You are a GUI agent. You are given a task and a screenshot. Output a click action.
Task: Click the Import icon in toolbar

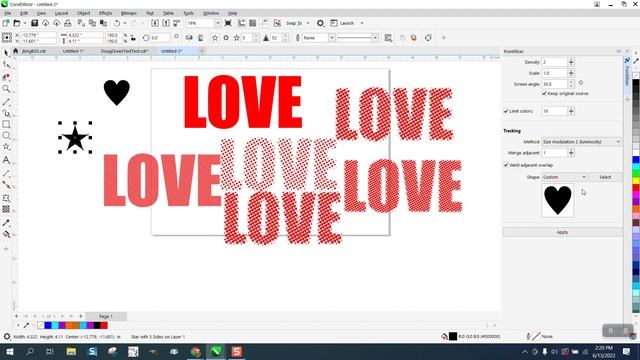pyautogui.click(x=155, y=23)
